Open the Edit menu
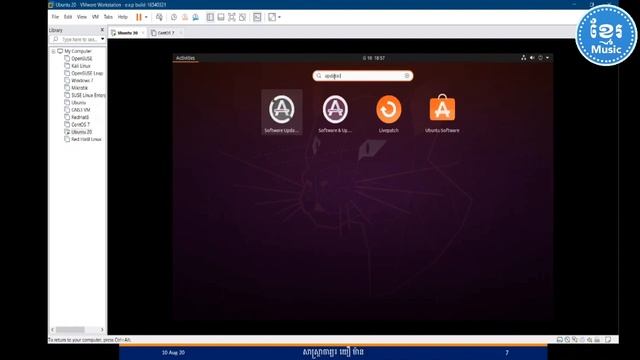The width and height of the screenshot is (640, 360). pos(68,17)
